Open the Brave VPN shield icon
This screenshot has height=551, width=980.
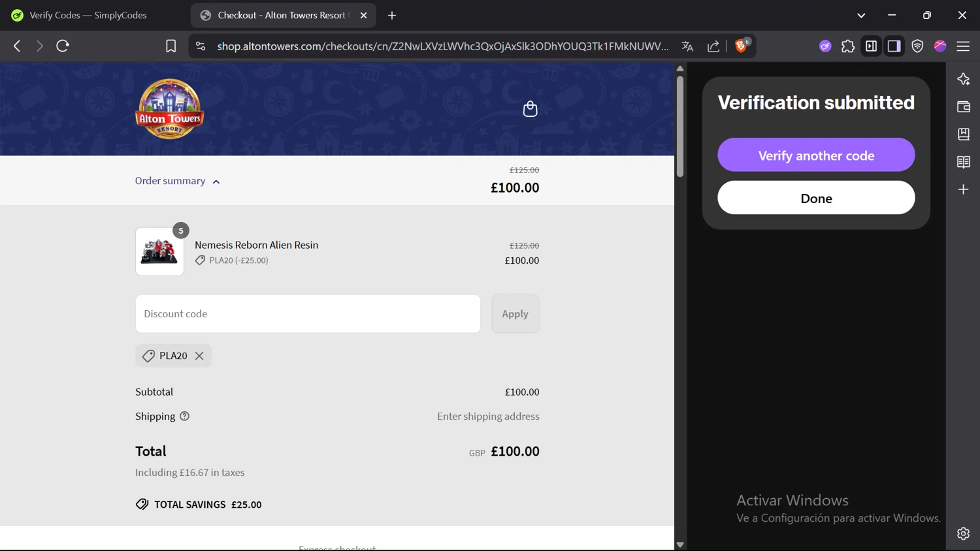tap(917, 46)
